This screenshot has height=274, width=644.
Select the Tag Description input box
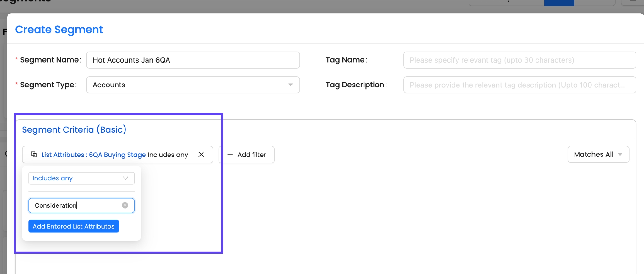(519, 85)
